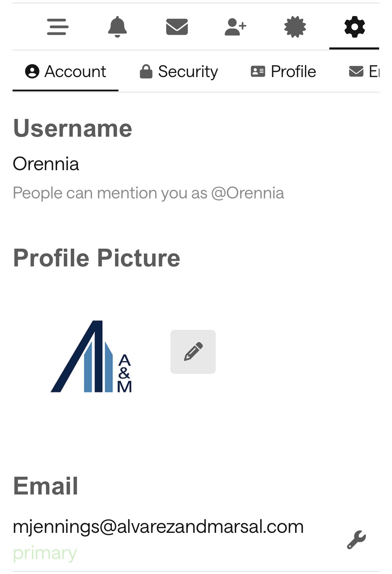
Task: Click the mjennings email address
Action: 158,527
